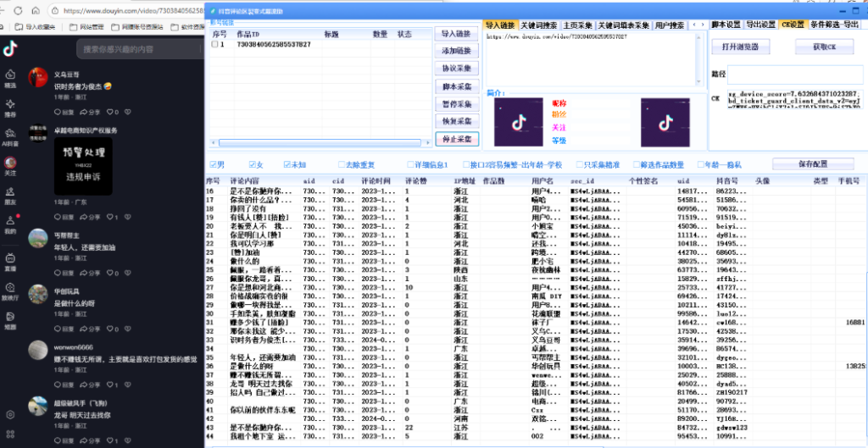Open Douyin settings hexagon icon at sidebar bottom
Image resolution: width=868 pixels, height=448 pixels.
tap(10, 414)
